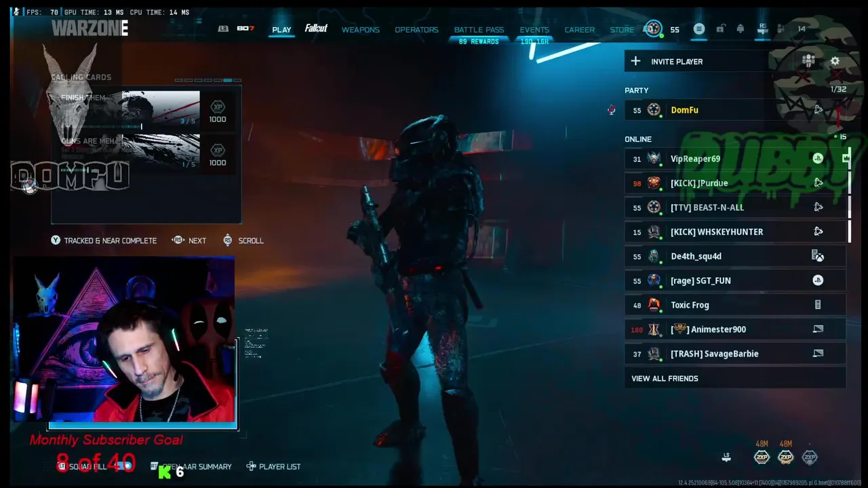The image size is (868, 488).
Task: Open the Fallout event tab
Action: click(316, 28)
